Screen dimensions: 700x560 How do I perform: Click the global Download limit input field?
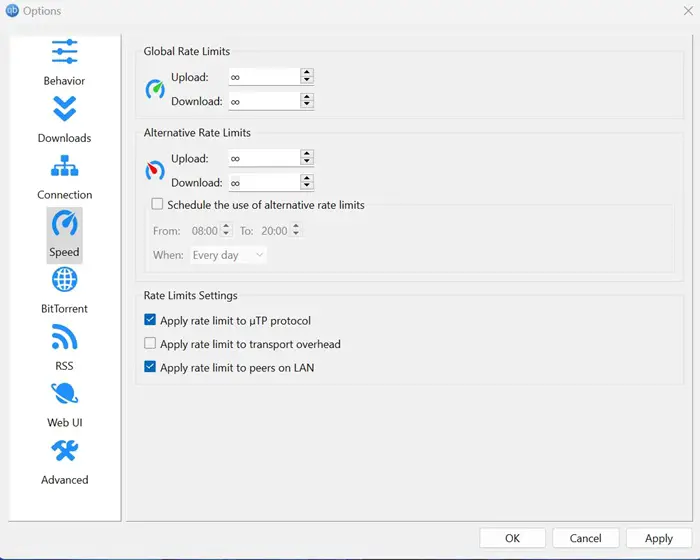click(264, 101)
